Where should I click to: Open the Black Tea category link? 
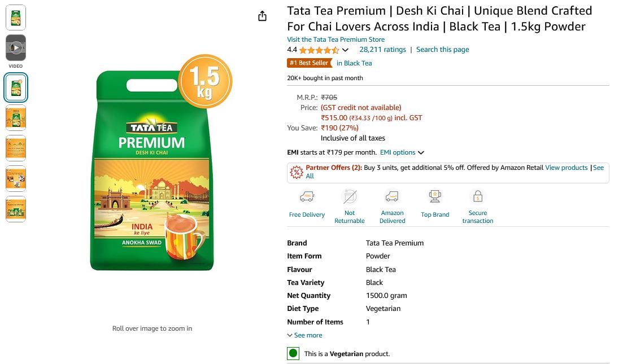pos(354,63)
